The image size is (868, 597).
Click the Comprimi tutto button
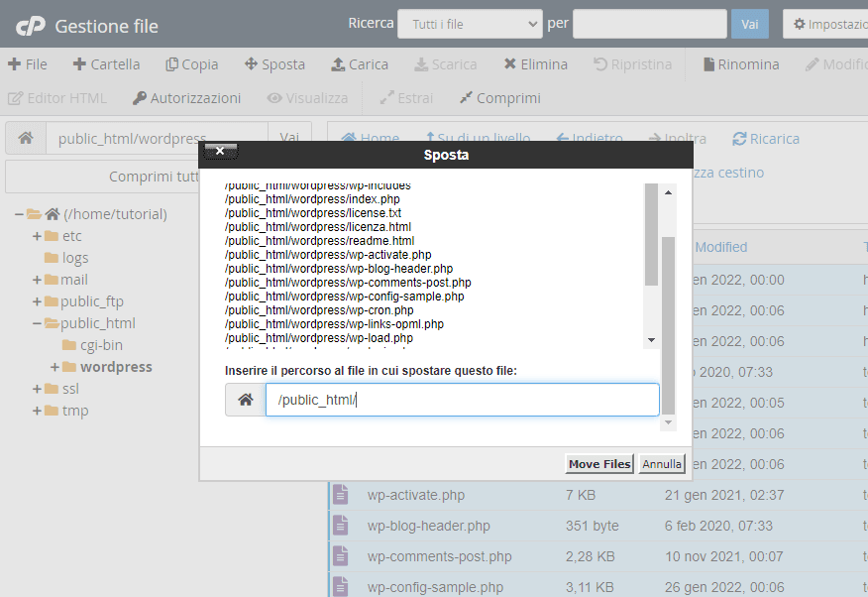pos(102,177)
